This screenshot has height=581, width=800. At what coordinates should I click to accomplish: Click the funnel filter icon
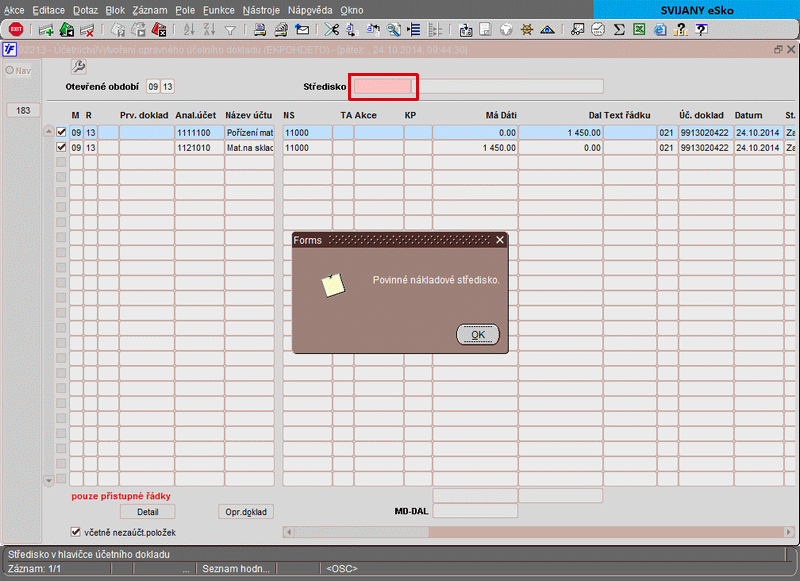pyautogui.click(x=230, y=31)
